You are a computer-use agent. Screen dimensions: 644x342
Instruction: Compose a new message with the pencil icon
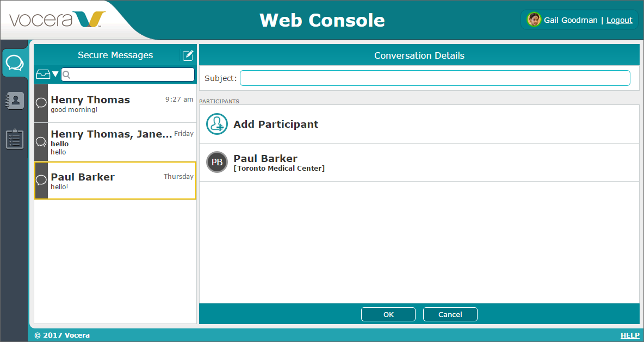pos(188,55)
